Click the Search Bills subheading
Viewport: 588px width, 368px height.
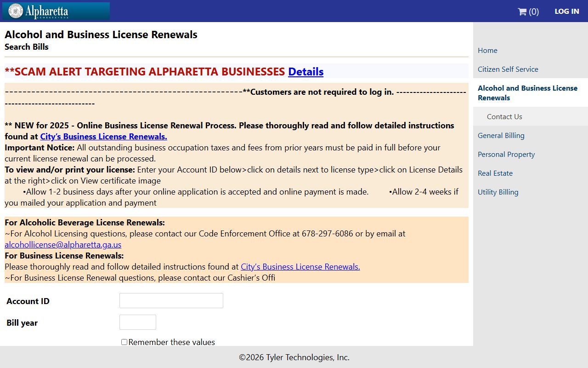click(x=27, y=47)
